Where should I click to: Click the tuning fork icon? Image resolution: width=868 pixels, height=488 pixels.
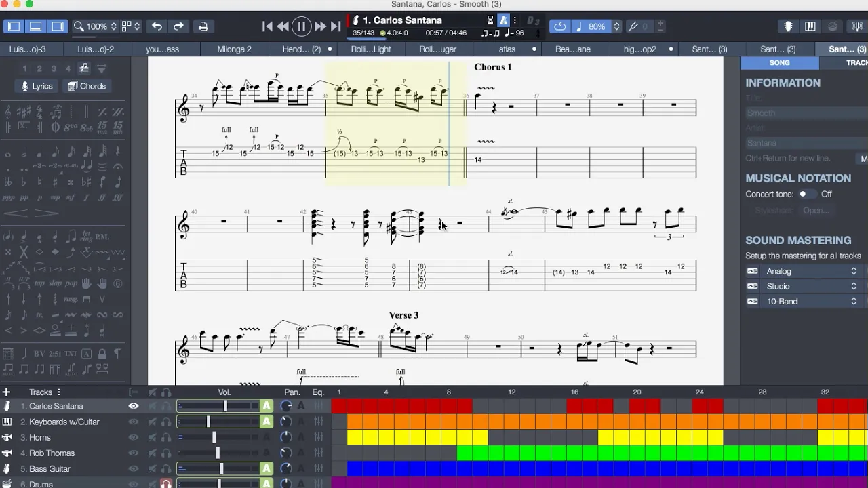tap(633, 26)
